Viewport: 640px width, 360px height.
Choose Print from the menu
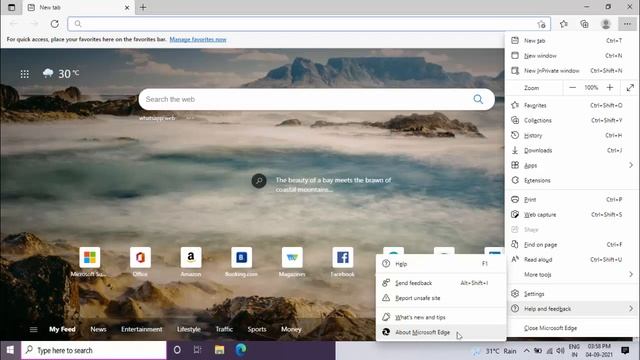pos(572,200)
